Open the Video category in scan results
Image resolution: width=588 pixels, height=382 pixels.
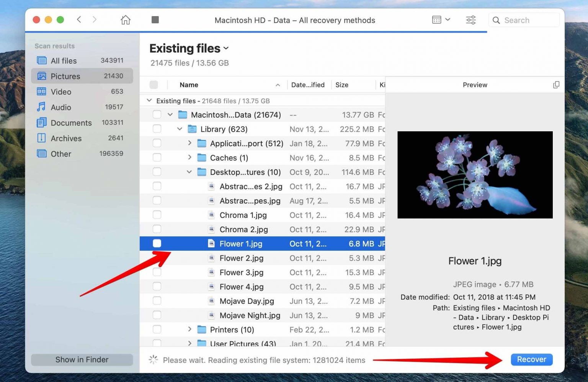point(61,91)
